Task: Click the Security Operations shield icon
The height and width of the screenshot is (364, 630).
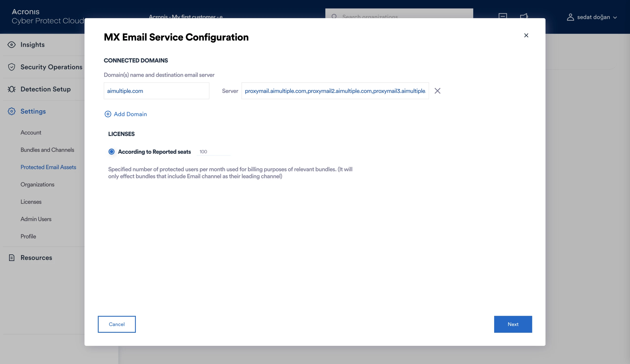Action: [12, 67]
